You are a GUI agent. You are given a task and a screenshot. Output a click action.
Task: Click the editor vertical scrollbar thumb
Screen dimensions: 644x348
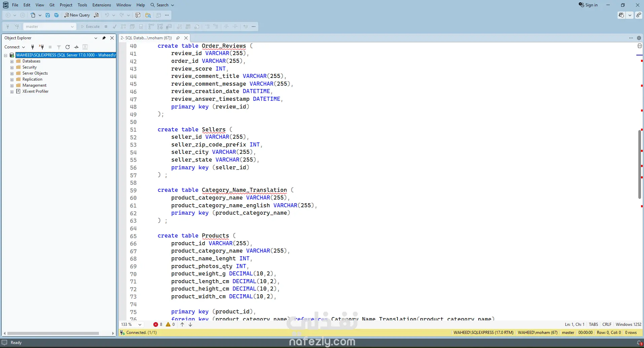(x=640, y=164)
